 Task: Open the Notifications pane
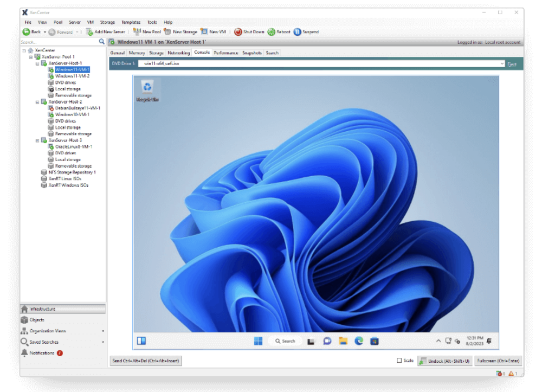click(42, 353)
